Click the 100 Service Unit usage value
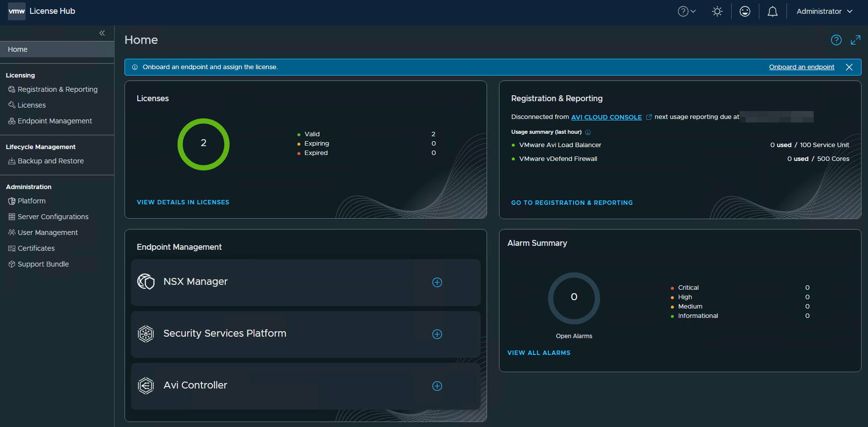 [x=825, y=145]
